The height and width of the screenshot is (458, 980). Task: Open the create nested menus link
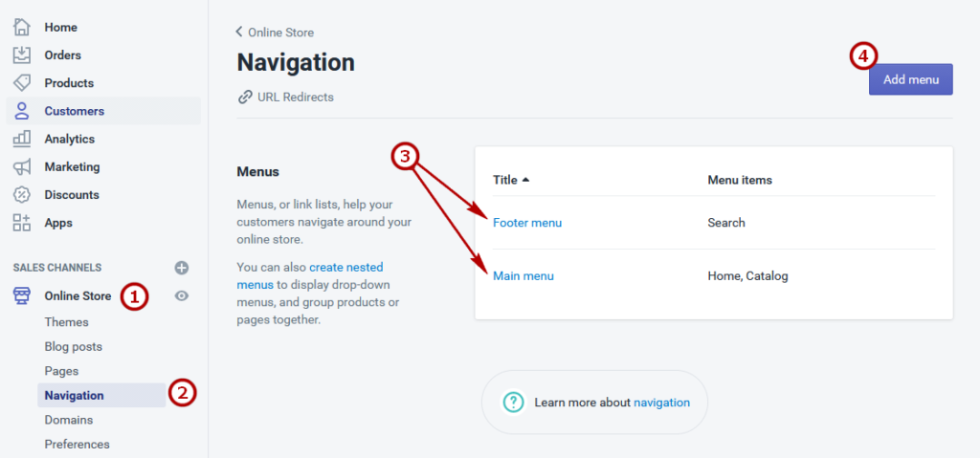pyautogui.click(x=310, y=276)
